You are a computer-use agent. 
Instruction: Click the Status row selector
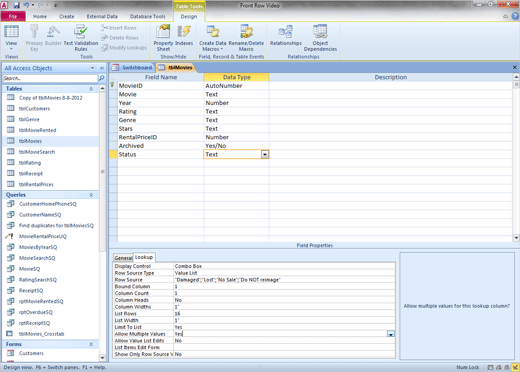tap(113, 155)
